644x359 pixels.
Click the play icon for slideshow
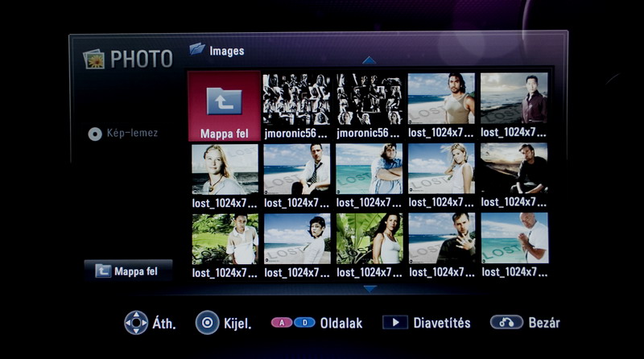click(x=395, y=323)
